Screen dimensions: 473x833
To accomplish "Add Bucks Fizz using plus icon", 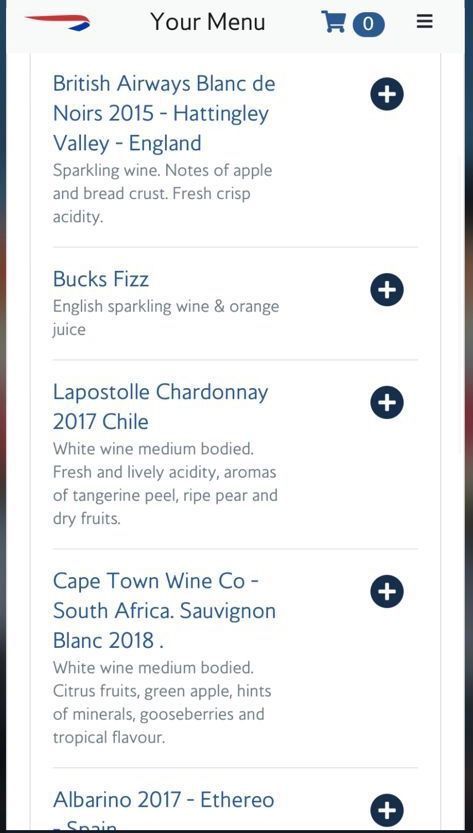I will coord(387,290).
